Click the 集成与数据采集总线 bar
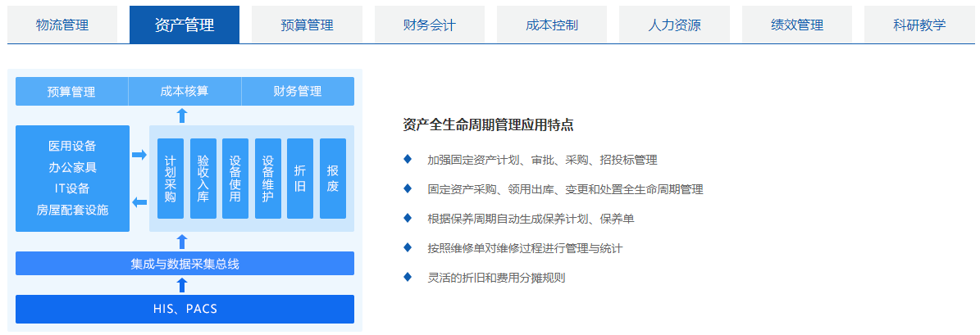Screen dimensions: 980x335 click(x=185, y=263)
